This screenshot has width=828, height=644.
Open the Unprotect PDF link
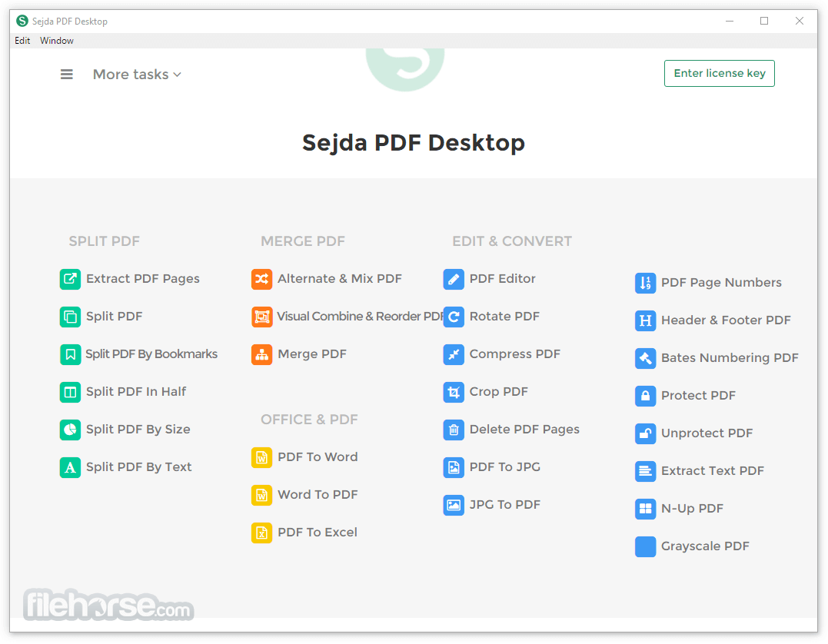point(707,433)
